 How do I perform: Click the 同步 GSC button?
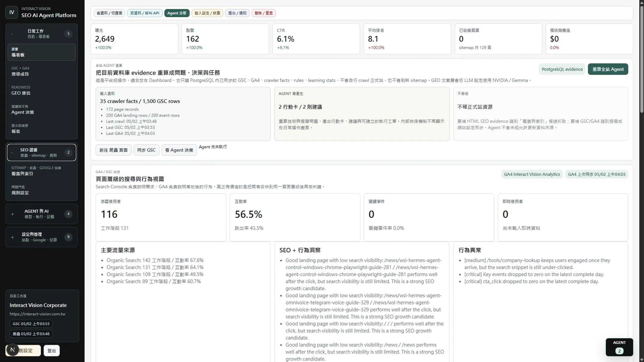(146, 150)
